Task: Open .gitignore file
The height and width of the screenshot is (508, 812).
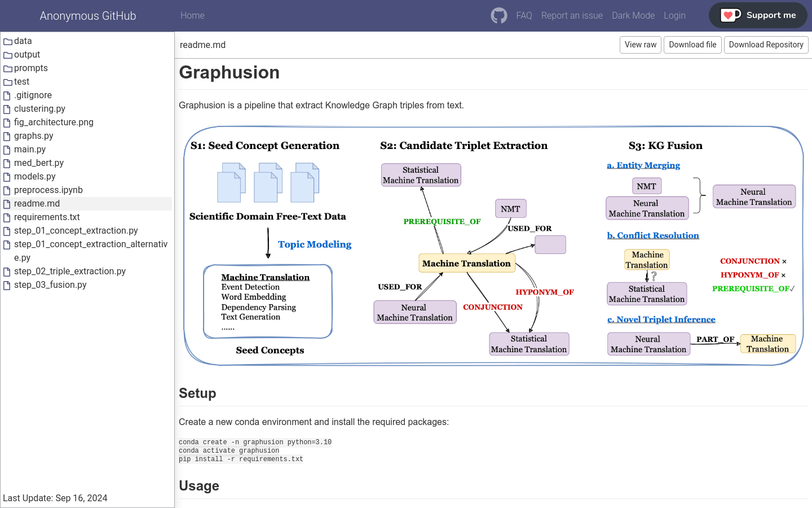Action: point(33,95)
